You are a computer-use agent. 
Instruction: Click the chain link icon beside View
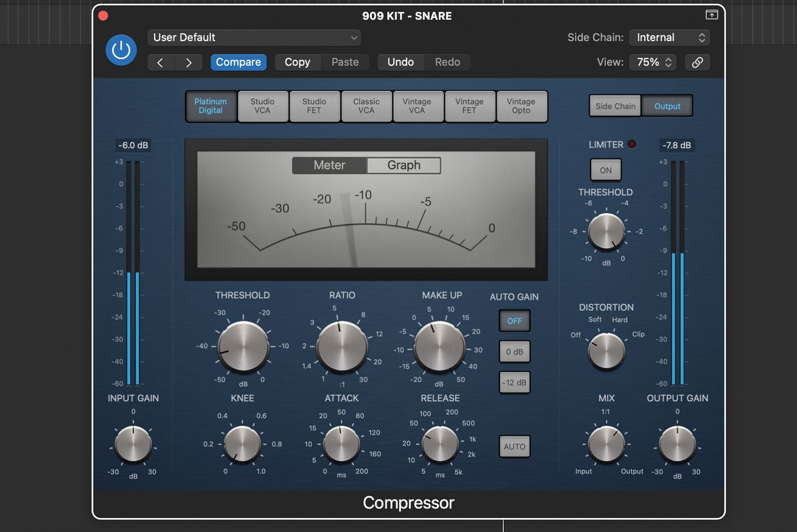click(697, 62)
